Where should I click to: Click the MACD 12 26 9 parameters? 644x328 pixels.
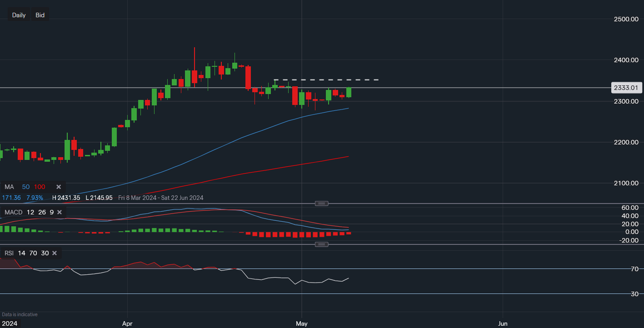(x=40, y=212)
